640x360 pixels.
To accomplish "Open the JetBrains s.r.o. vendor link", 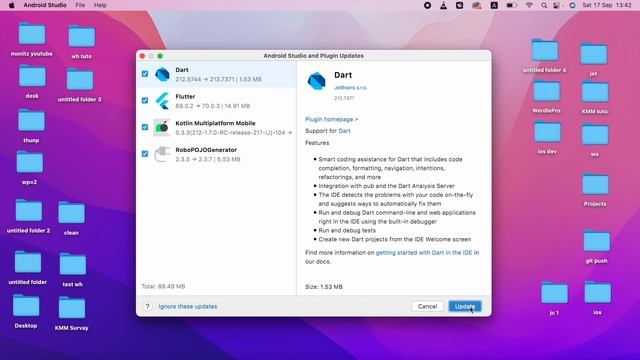I will (x=351, y=88).
